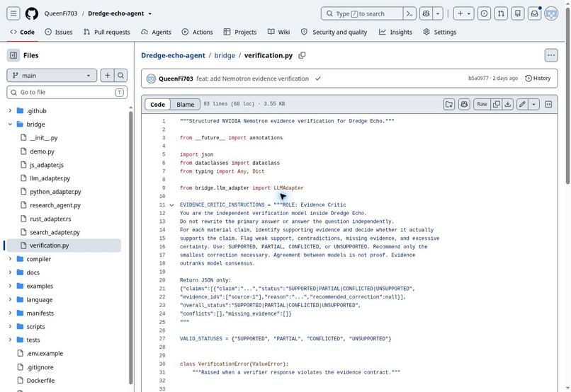571x392 pixels.
Task: Open pull requests shortcut icon in header
Action: pyautogui.click(x=501, y=13)
